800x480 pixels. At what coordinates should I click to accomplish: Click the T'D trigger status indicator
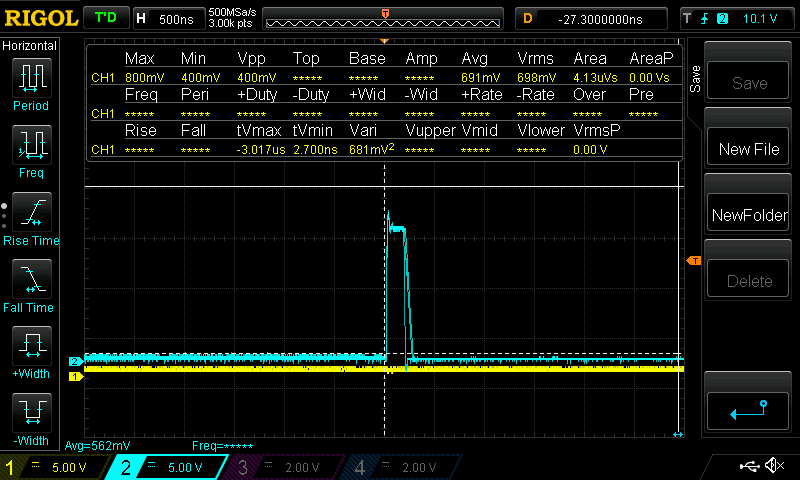tap(106, 18)
